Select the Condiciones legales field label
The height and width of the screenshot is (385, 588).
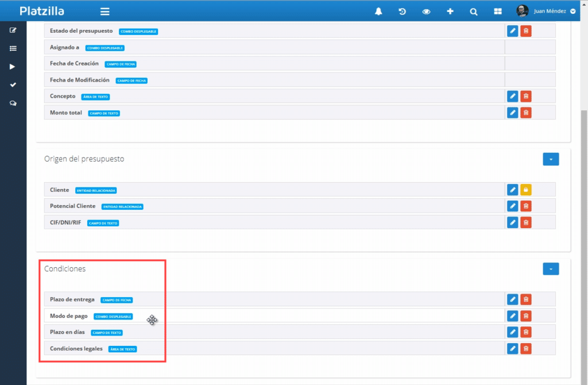[76, 349]
